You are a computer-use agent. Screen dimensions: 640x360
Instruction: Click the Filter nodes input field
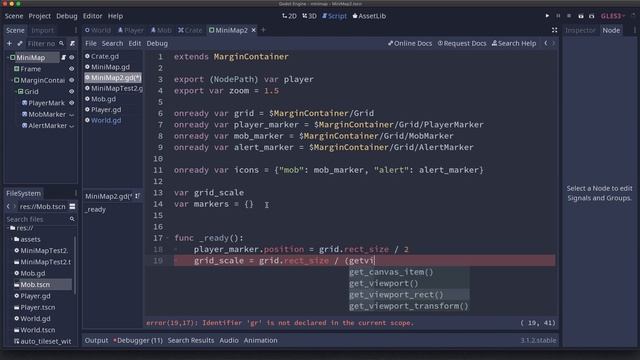(x=41, y=43)
